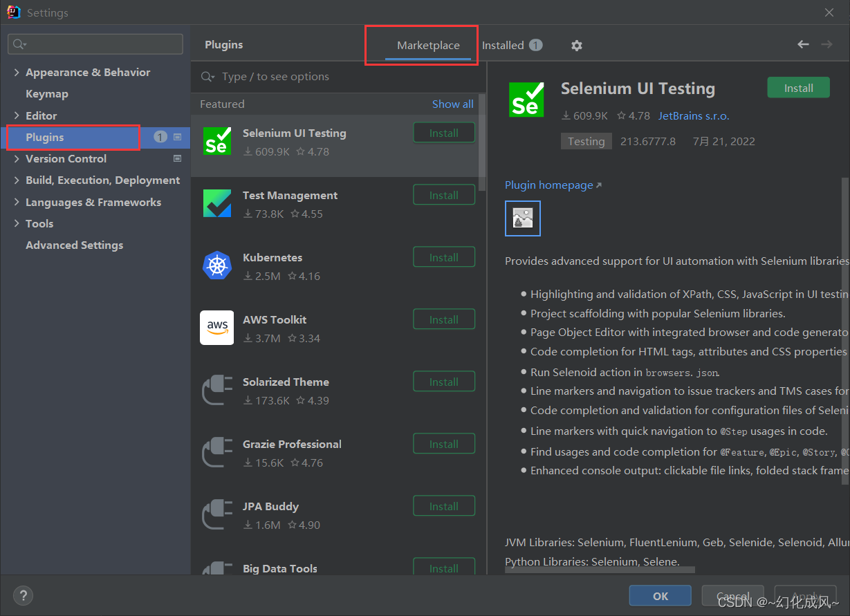Expand Languages & Frameworks node
850x616 pixels.
pyautogui.click(x=17, y=202)
